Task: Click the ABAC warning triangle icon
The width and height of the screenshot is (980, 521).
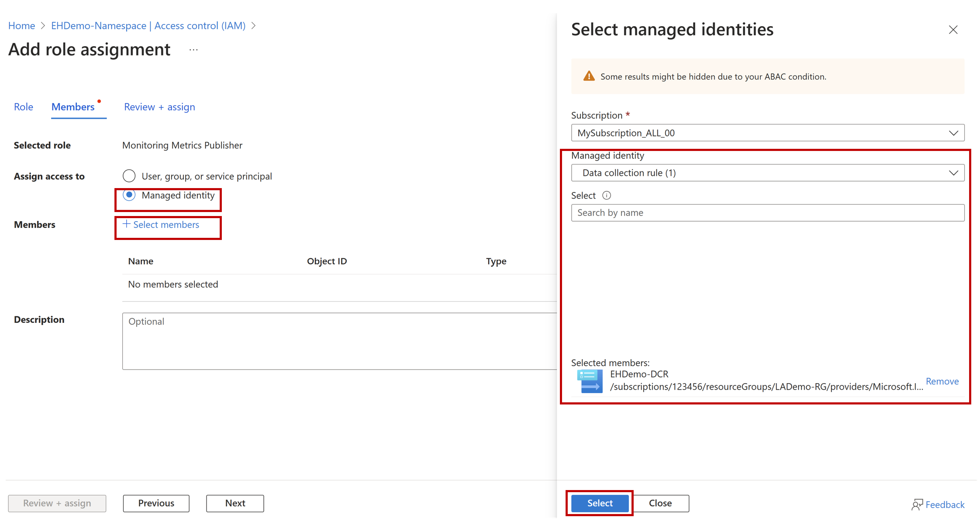Action: pos(589,76)
